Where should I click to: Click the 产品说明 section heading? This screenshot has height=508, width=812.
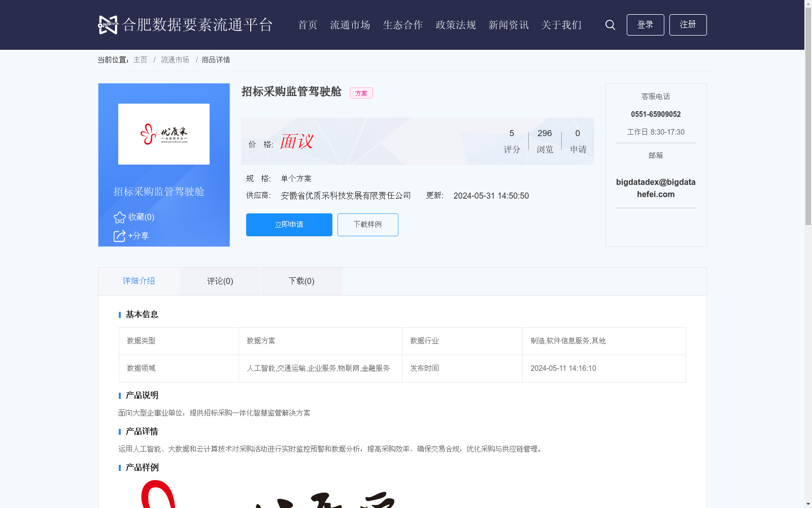pos(142,395)
